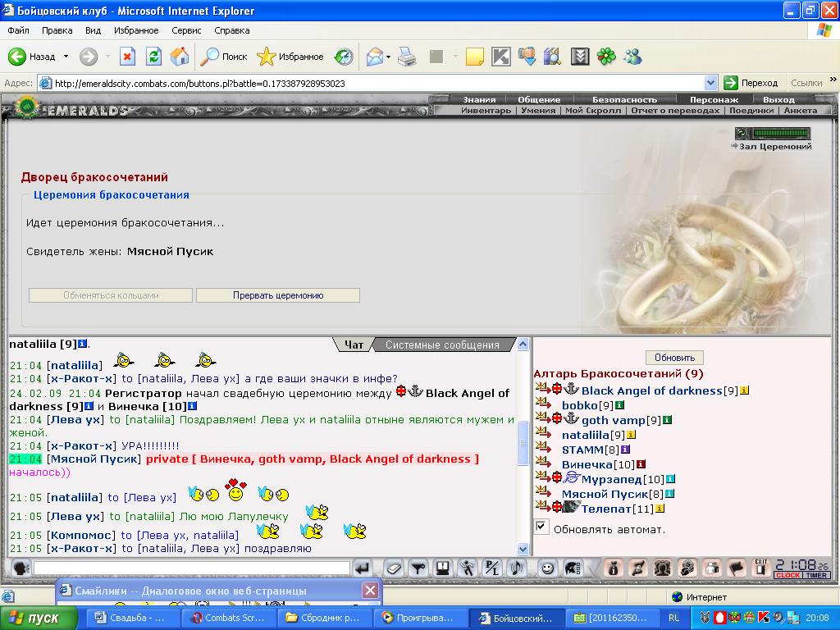840x630 pixels.
Task: Open the Правка menu
Action: (57, 30)
